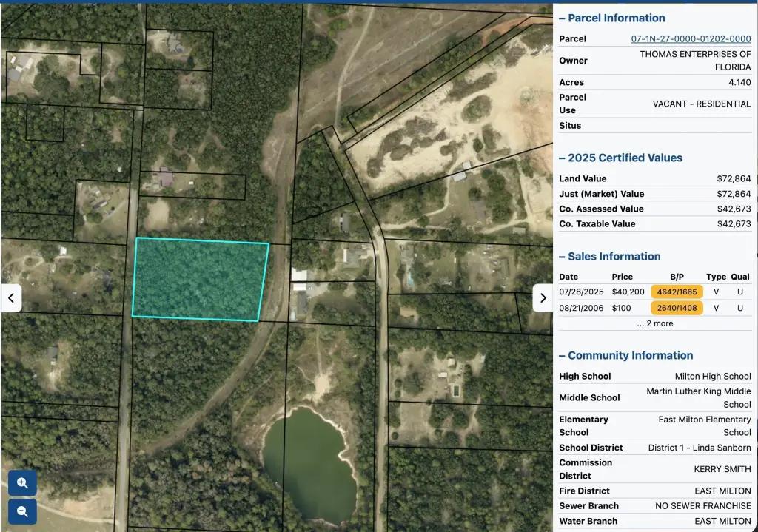
Task: Click the white-roofed building east of highlighted parcel
Action: tap(299, 276)
